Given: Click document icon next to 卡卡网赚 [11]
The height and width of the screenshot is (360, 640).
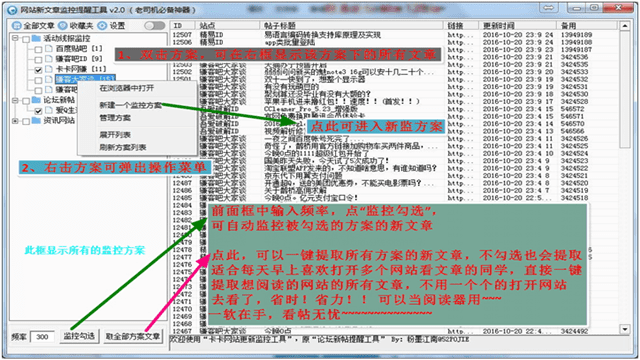Looking at the screenshot, I should tap(49, 69).
